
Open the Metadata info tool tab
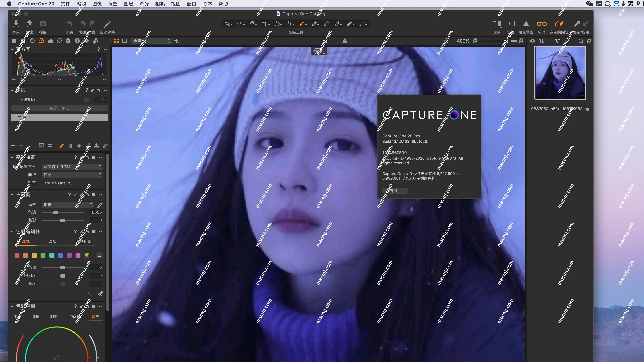[77, 41]
